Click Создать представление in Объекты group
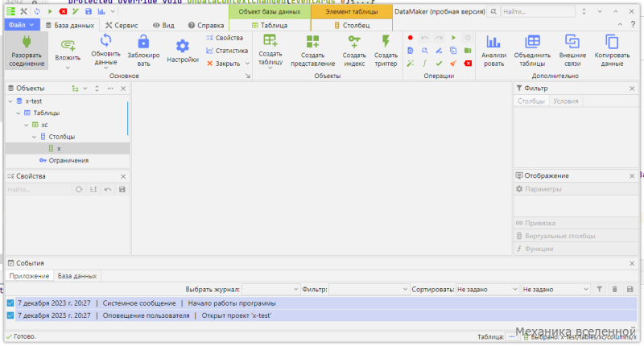 click(x=312, y=51)
